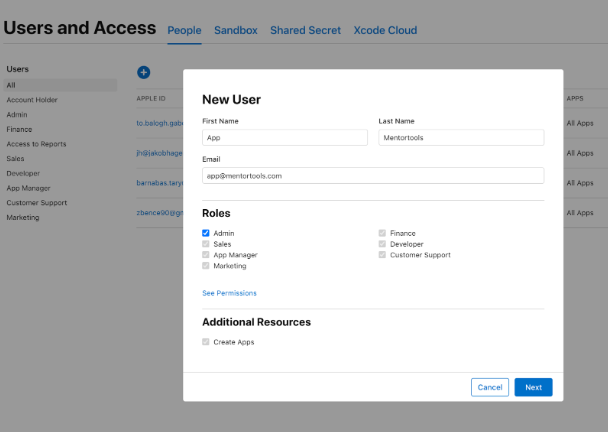Enable the Create Apps checkbox
The width and height of the screenshot is (608, 432).
206,342
